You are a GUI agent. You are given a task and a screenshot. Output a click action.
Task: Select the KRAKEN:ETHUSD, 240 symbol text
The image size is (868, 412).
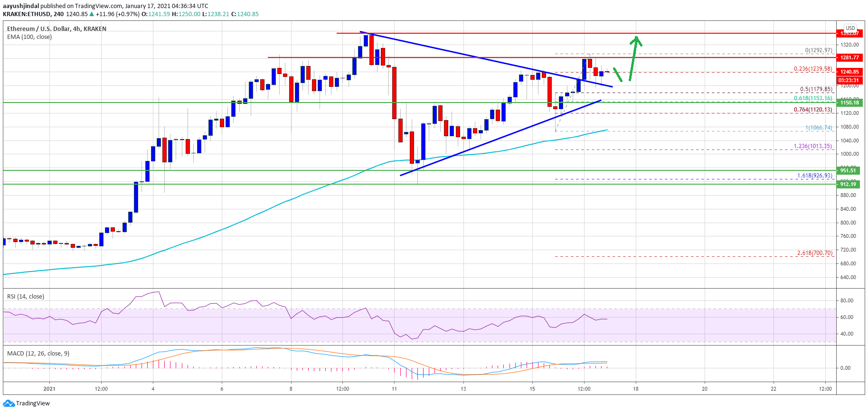[33, 14]
